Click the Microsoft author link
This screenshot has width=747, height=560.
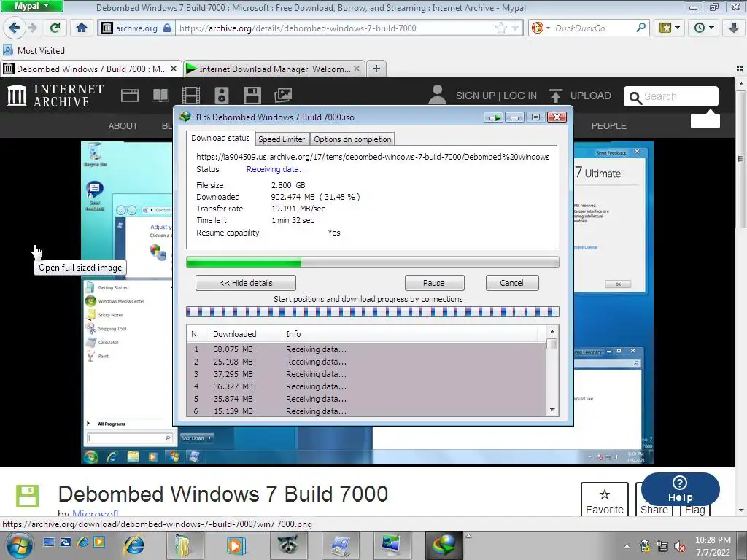96,514
